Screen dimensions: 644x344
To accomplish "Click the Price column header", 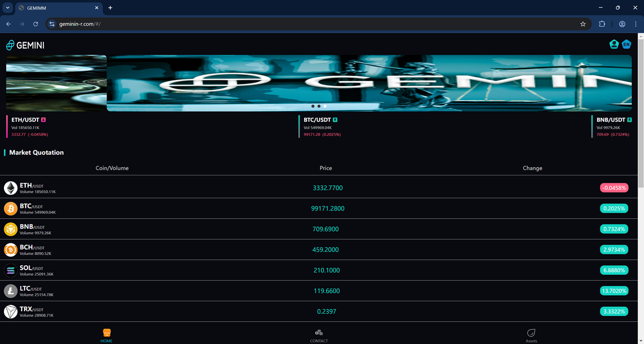I will point(325,168).
